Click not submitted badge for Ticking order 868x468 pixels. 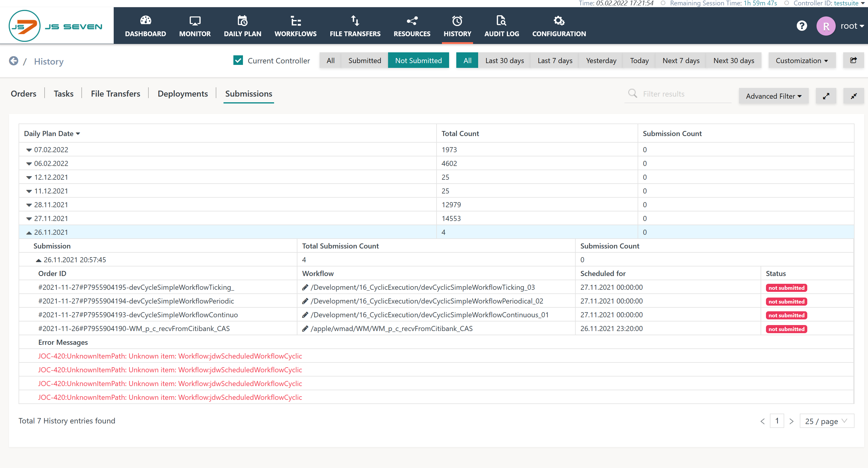point(786,288)
